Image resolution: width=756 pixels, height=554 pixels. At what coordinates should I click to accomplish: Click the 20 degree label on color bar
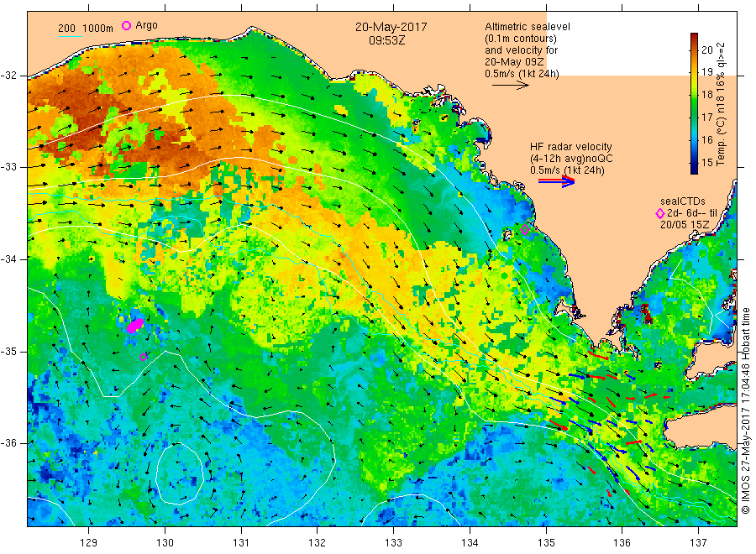click(x=706, y=50)
